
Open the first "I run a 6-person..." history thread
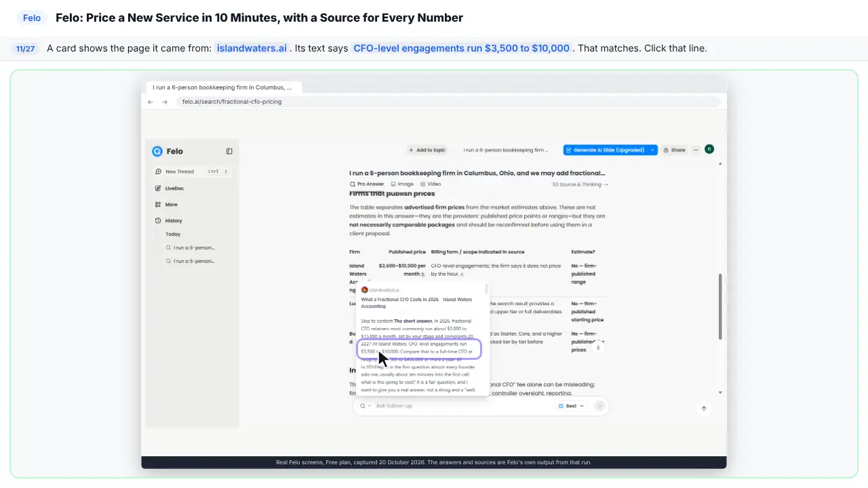tap(191, 247)
